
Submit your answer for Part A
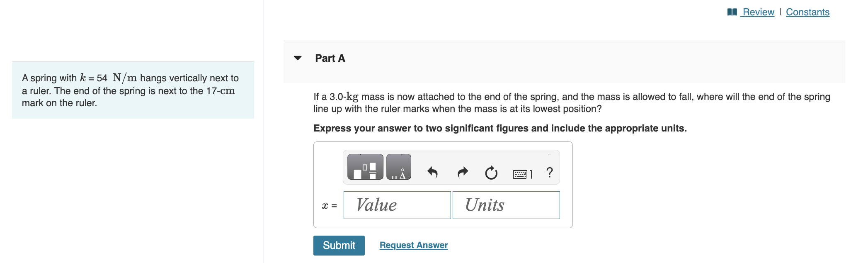pos(339,245)
